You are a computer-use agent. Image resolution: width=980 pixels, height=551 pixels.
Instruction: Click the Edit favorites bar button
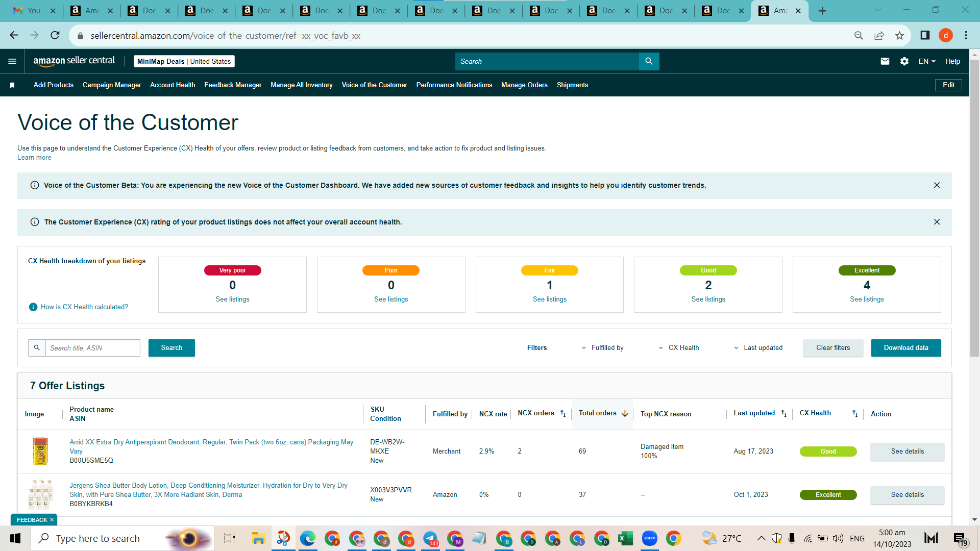click(x=948, y=85)
